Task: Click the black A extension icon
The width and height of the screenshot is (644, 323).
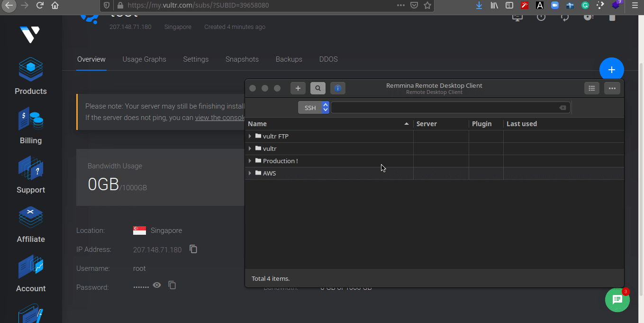Action: coord(540,6)
